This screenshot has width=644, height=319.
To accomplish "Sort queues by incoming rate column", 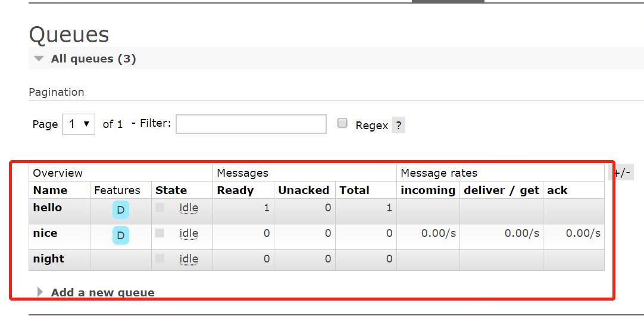I will pyautogui.click(x=428, y=190).
